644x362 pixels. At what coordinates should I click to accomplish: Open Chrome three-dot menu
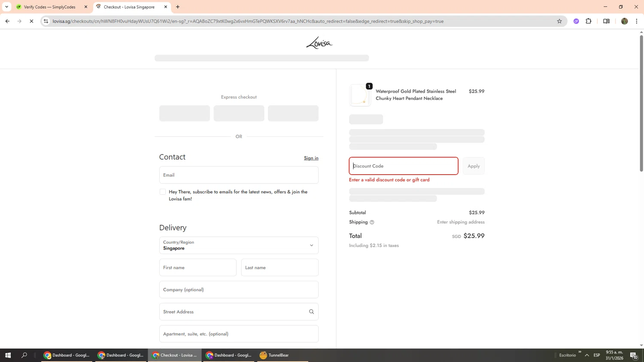click(637, 21)
